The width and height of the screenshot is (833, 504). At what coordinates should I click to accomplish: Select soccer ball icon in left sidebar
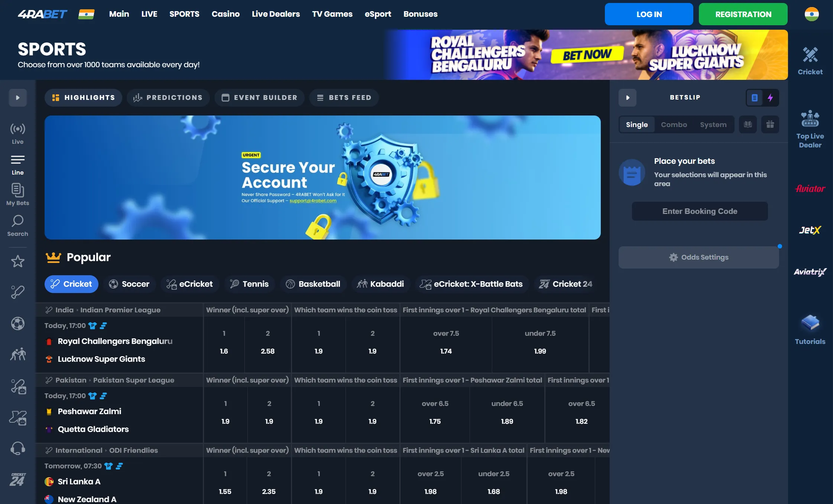17,323
